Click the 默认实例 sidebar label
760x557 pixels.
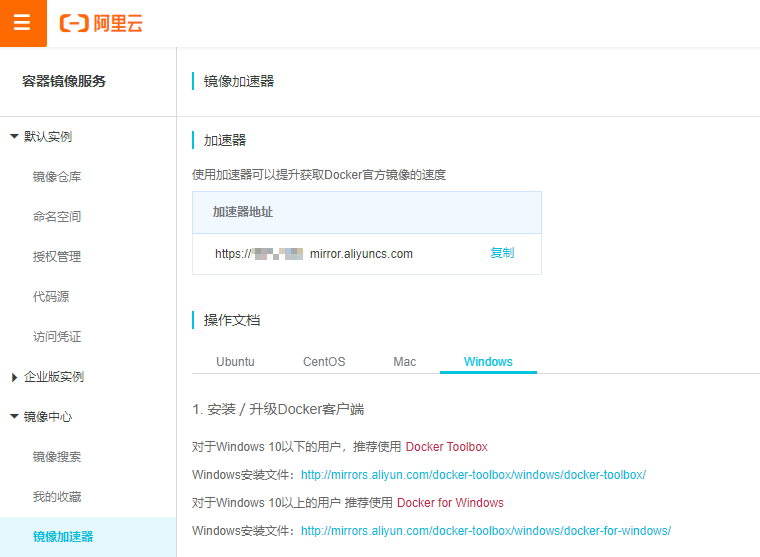click(48, 137)
